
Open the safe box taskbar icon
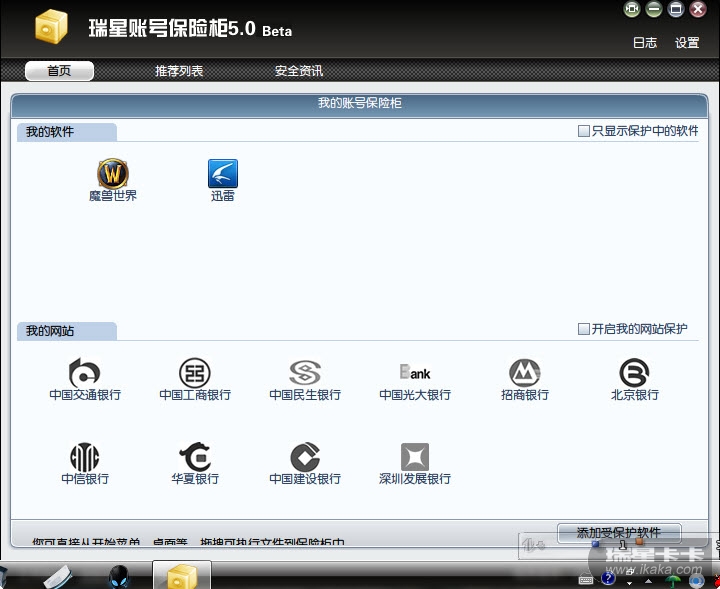182,576
